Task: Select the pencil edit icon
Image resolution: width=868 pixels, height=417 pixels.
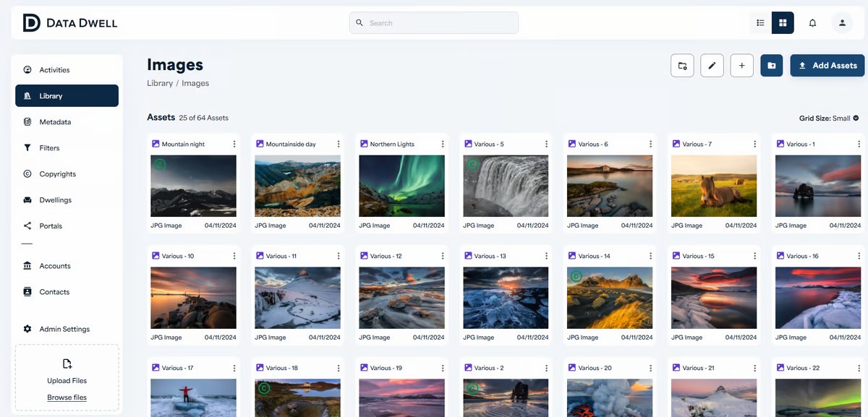Action: pos(712,65)
